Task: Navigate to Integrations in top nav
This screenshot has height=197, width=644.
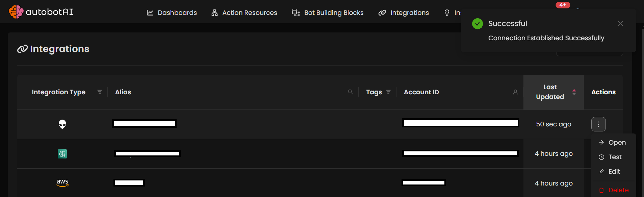Action: [x=404, y=13]
